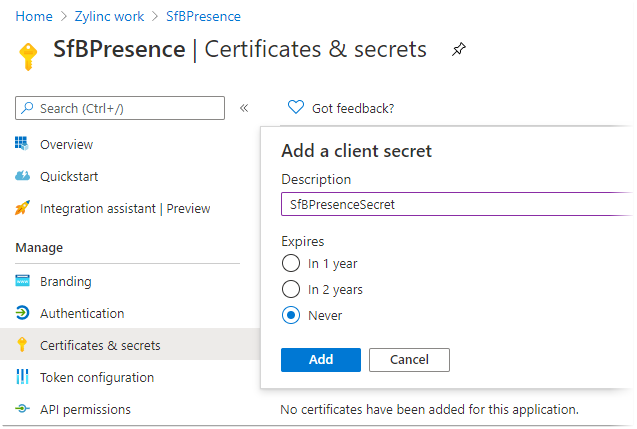Click the Integration assistant rocket icon
Viewport: 637px width, 429px height.
coord(22,208)
